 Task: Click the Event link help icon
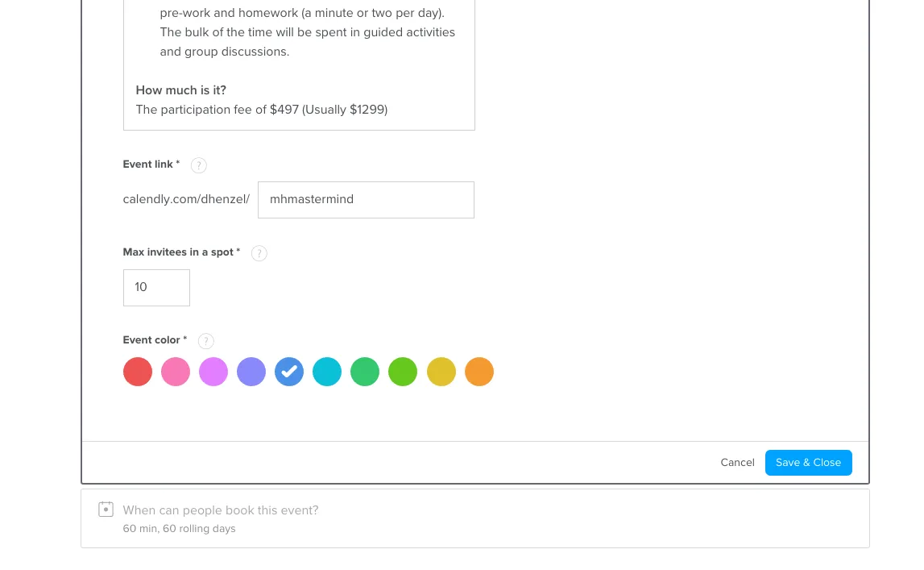199,165
